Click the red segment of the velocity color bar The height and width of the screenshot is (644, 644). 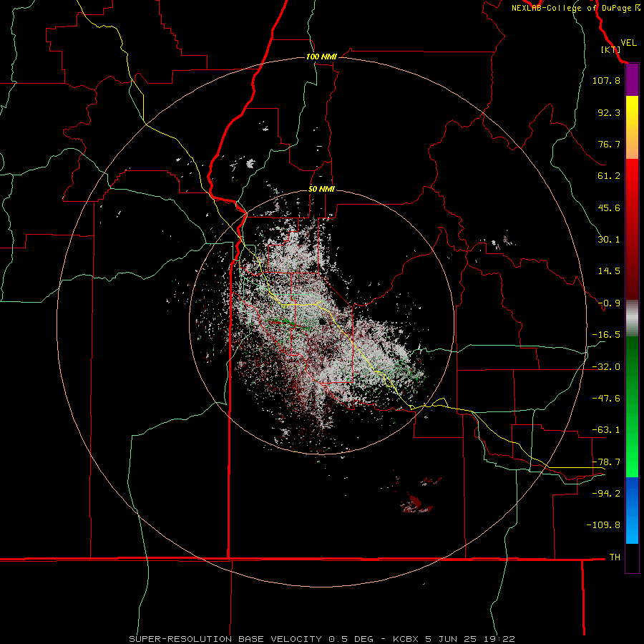pos(632,229)
